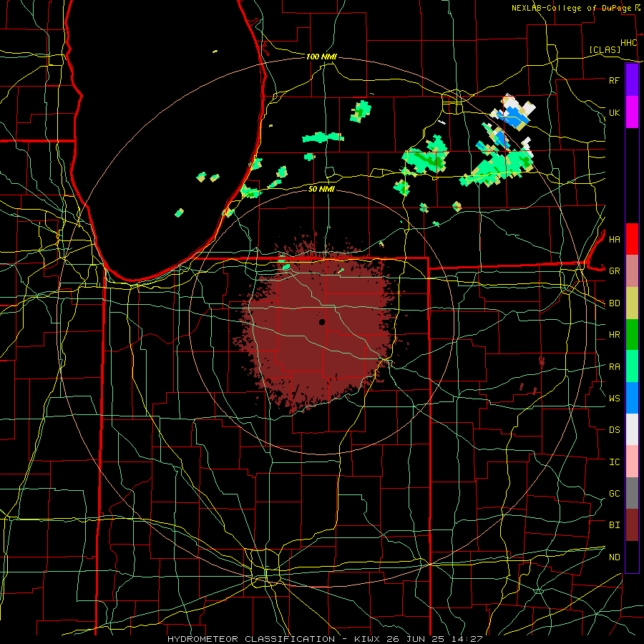Click the RA light green legend swatch
Image resolution: width=644 pixels, height=644 pixels.
point(632,366)
